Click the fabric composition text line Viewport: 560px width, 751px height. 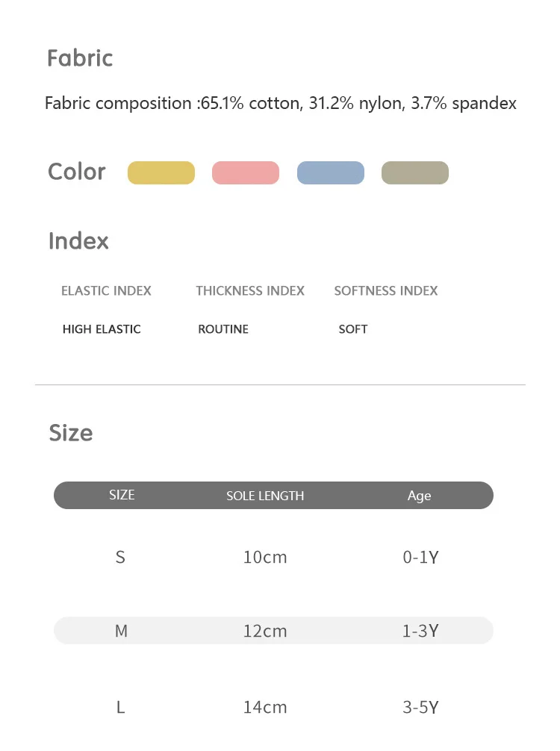click(x=281, y=104)
